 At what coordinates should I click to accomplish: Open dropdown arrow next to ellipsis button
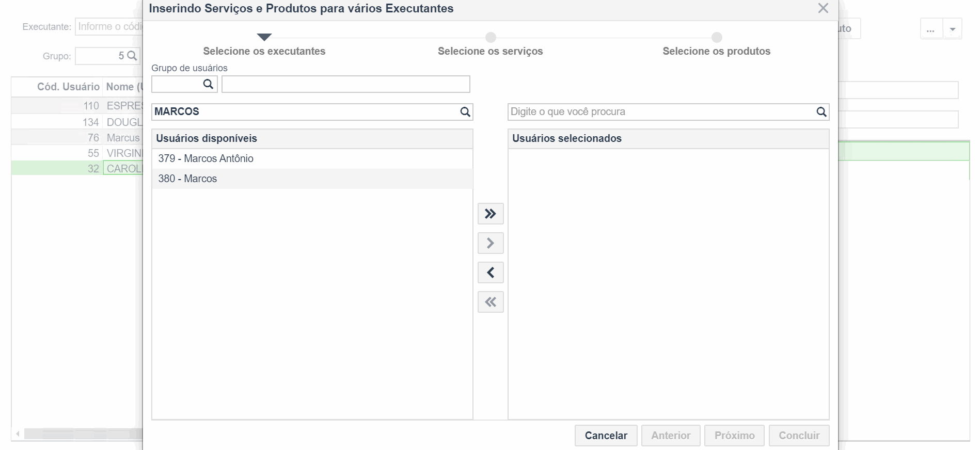point(953,29)
